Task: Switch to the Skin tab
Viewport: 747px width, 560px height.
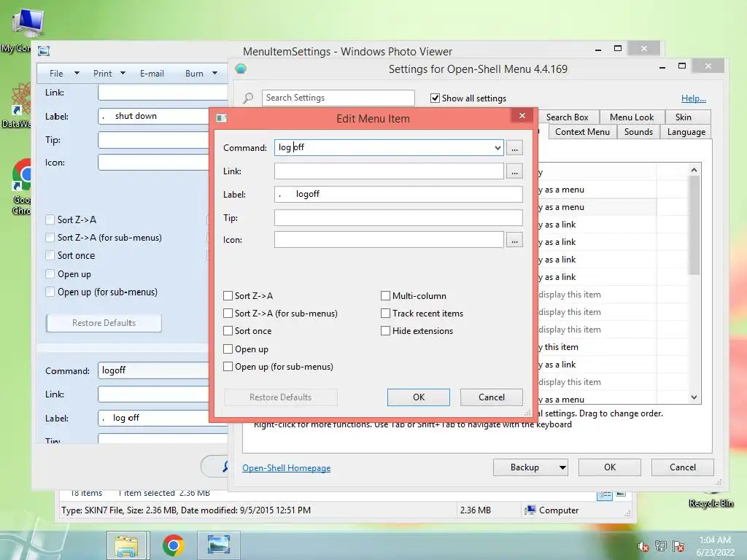Action: [x=683, y=117]
